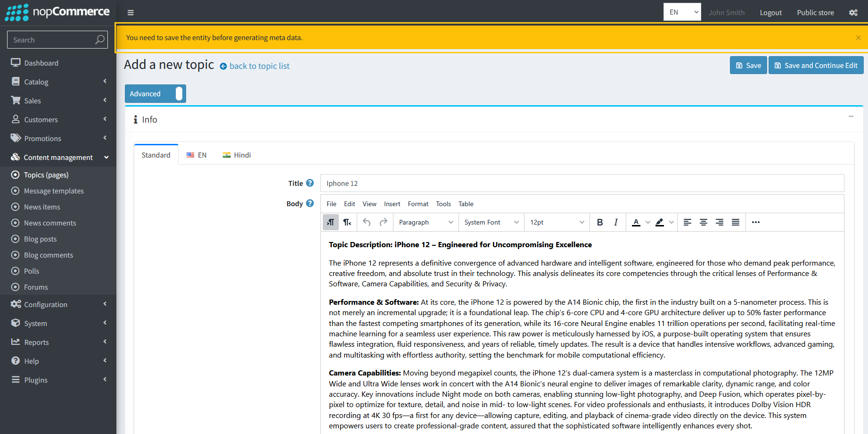The height and width of the screenshot is (434, 868).
Task: Reveal more toolbar options ellipsis
Action: coord(755,222)
